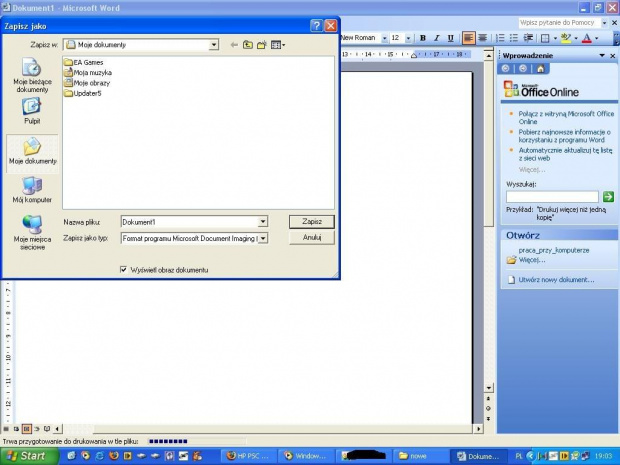Close the Wprowadzenie task pane
Image resolution: width=620 pixels, height=465 pixels.
pyautogui.click(x=613, y=55)
